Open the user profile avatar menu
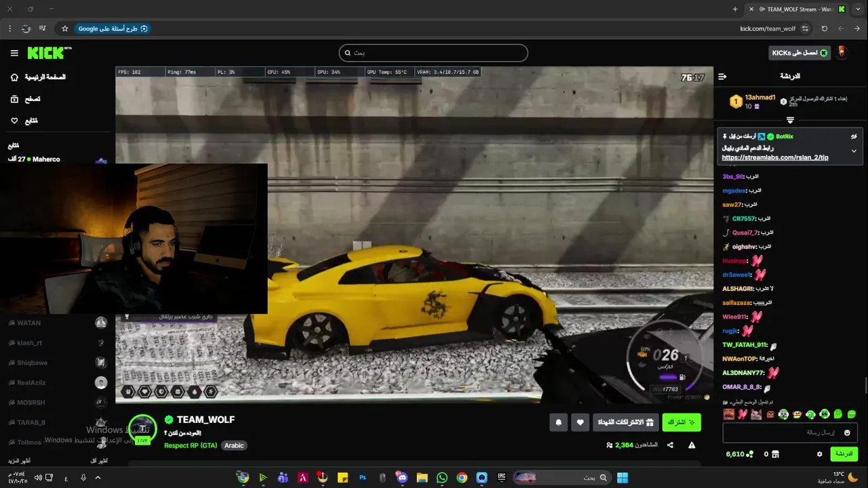The height and width of the screenshot is (488, 868). 843,52
